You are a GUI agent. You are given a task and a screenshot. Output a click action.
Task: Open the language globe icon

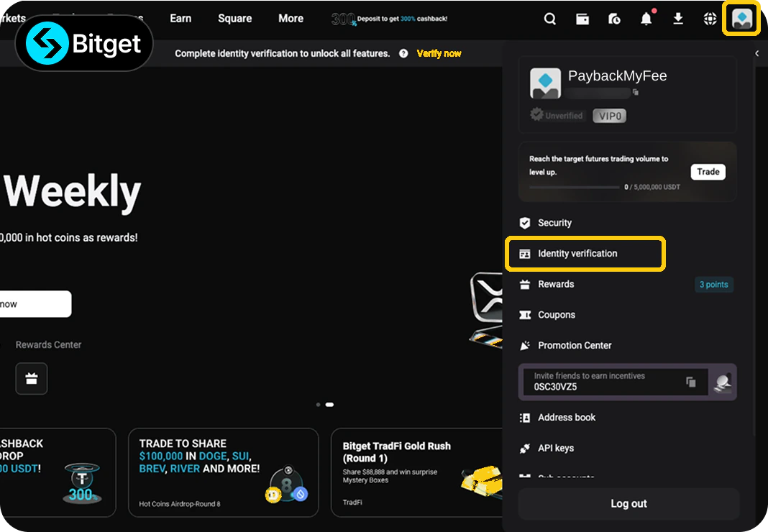point(710,19)
